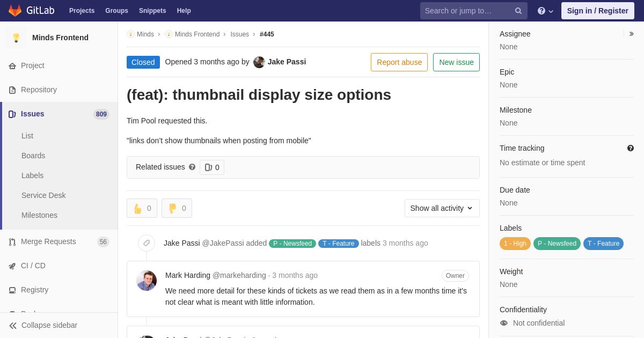Click the GitLab fox logo
The image size is (644, 338).
[x=15, y=11]
